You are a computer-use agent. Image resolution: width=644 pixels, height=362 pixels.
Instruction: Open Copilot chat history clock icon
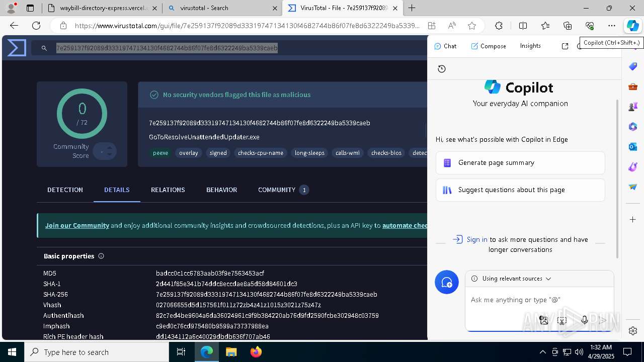[442, 69]
